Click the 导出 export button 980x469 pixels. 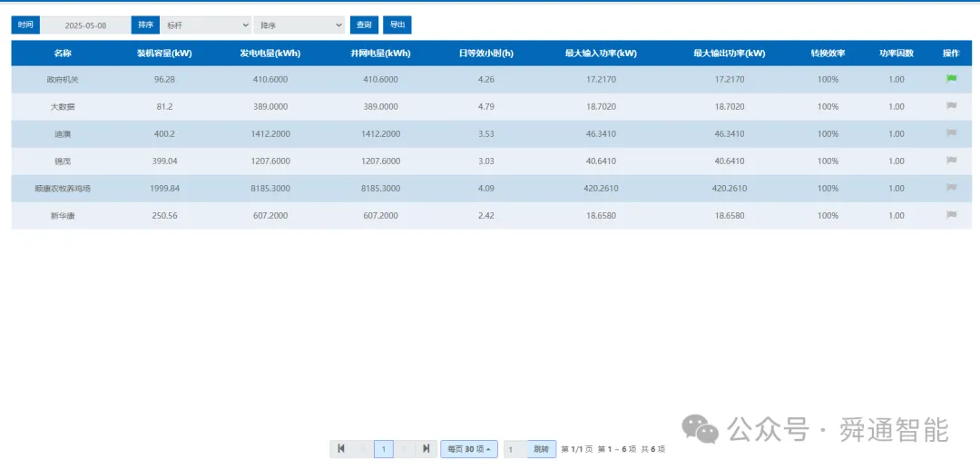click(397, 25)
